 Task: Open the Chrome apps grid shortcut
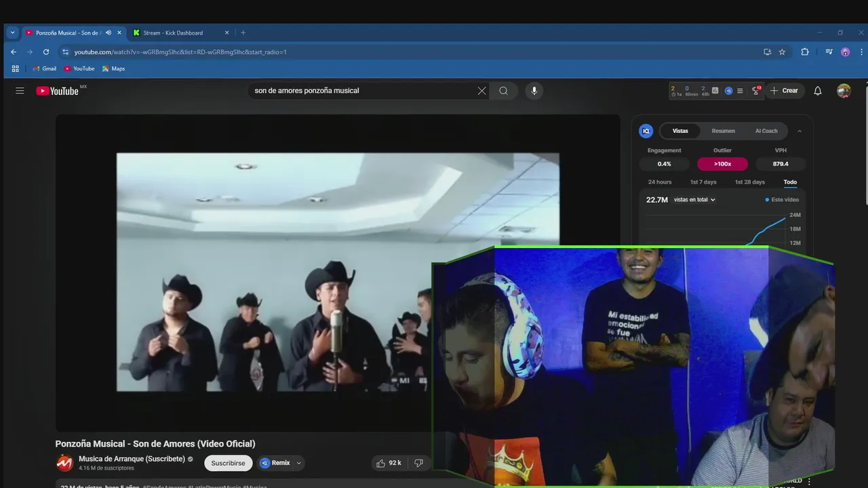click(x=15, y=68)
